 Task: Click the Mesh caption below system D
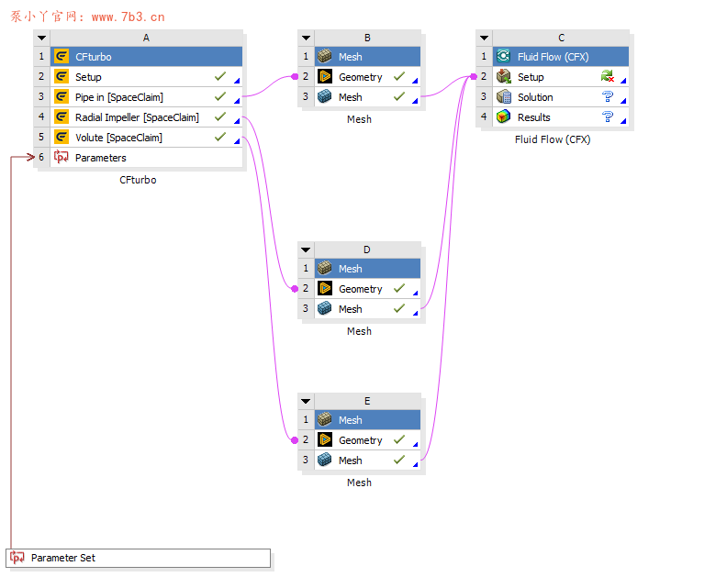click(359, 331)
